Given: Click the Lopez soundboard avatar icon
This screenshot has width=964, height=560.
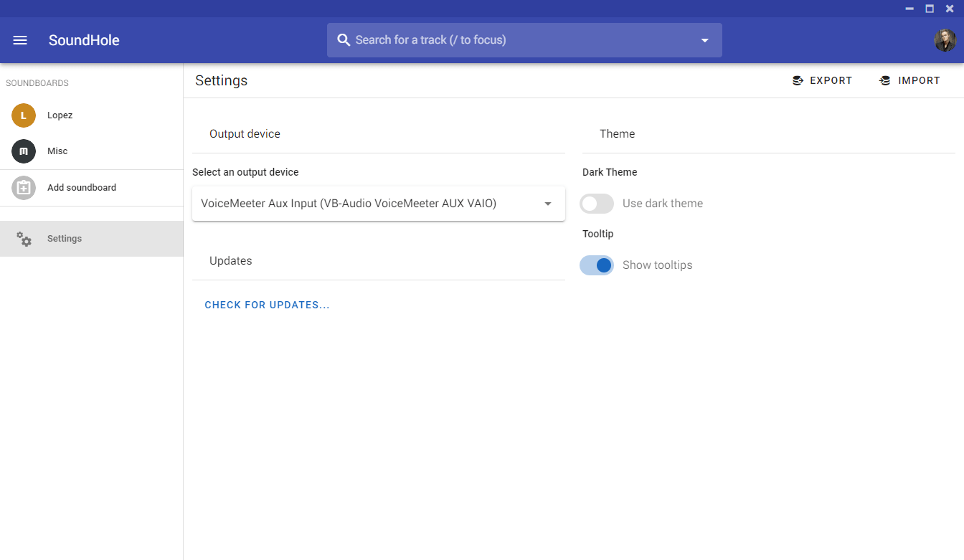Looking at the screenshot, I should click(x=24, y=115).
